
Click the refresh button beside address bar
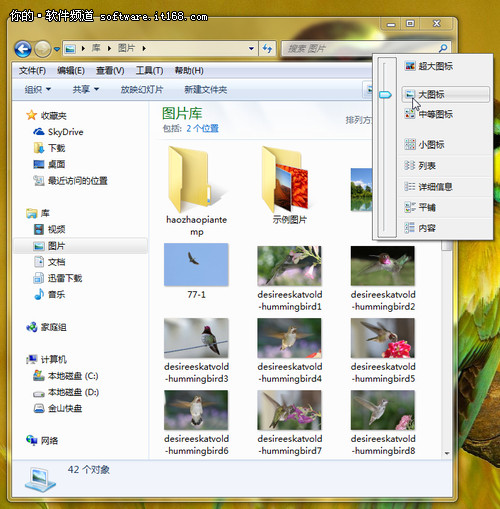(267, 49)
